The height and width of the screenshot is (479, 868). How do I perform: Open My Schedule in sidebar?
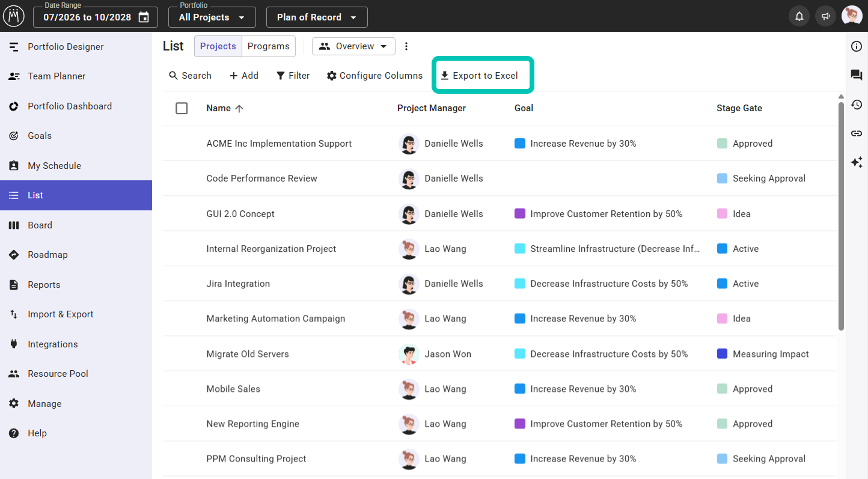pos(76,166)
